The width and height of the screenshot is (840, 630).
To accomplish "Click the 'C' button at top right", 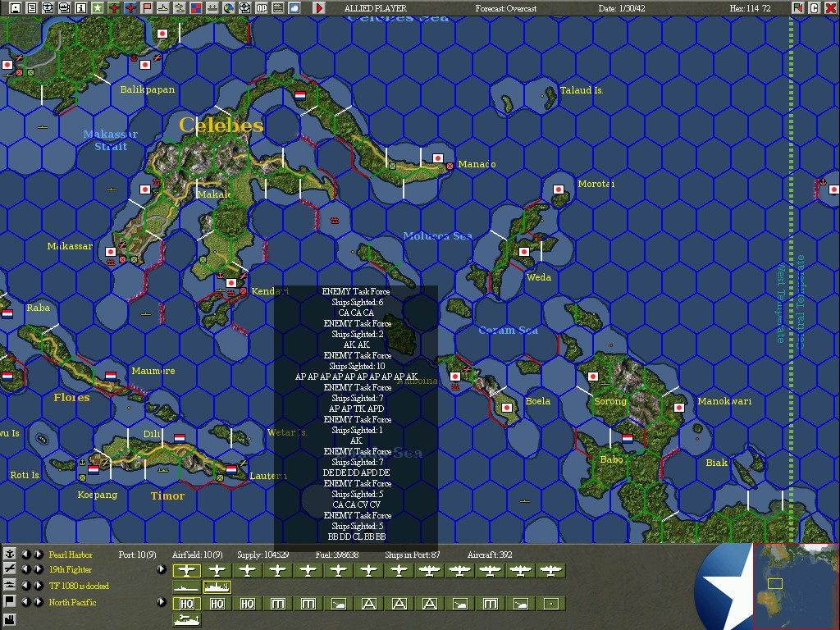I will click(814, 7).
